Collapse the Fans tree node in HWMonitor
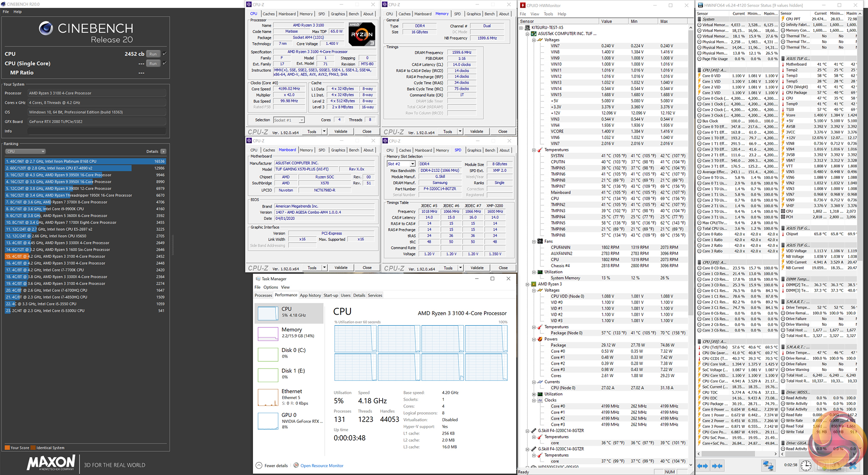The width and height of the screenshot is (868, 475). coord(534,241)
